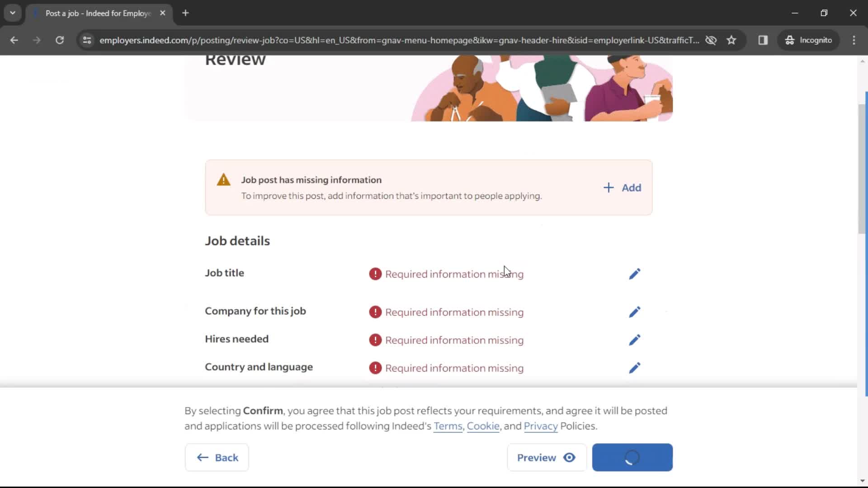
Task: Click the edit icon for Hires needed
Action: (x=634, y=340)
